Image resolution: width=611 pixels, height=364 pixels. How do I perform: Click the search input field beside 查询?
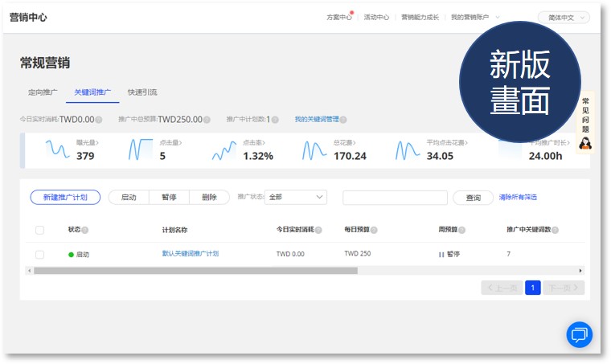pos(395,197)
